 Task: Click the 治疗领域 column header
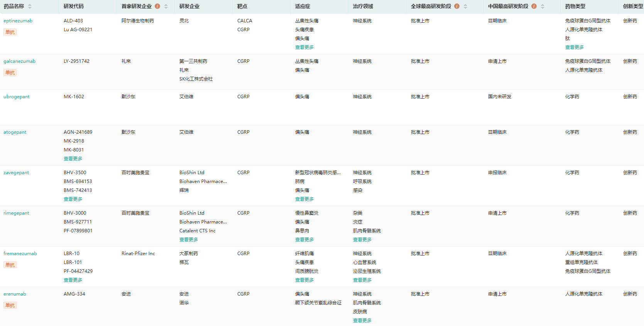coord(363,6)
